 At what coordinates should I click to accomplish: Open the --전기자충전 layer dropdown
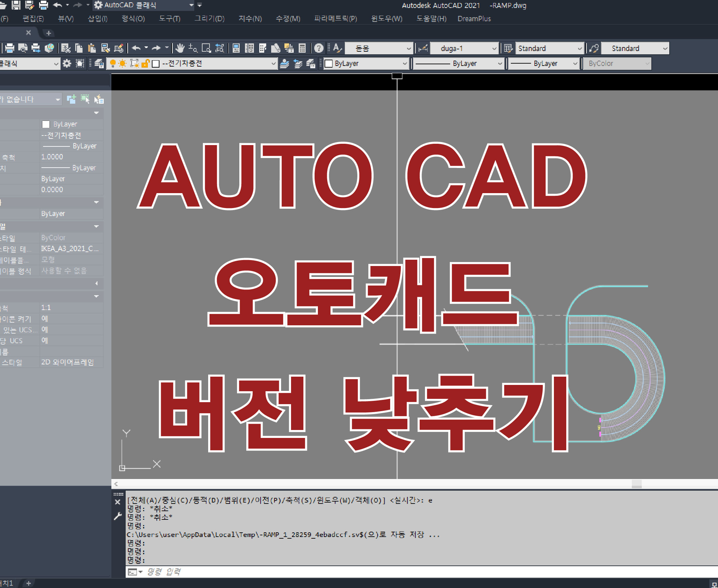(192, 63)
